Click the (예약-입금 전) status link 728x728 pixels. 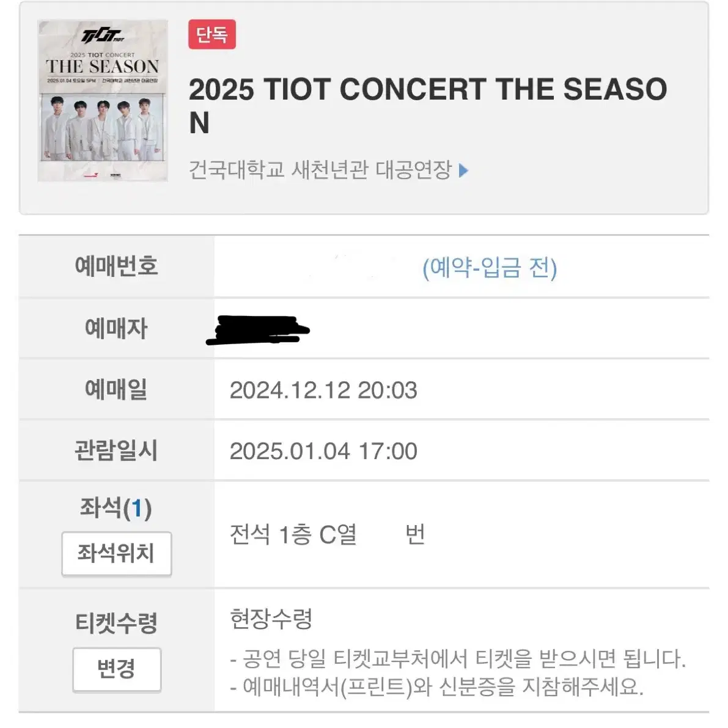point(490,268)
